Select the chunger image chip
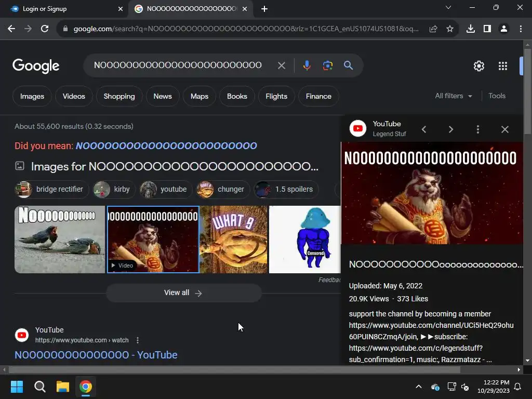Viewport: 532px width, 399px height. tap(223, 189)
